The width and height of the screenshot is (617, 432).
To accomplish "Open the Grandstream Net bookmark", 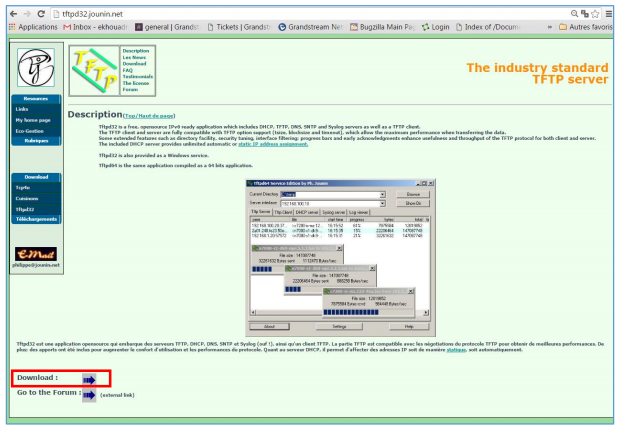I will [x=310, y=27].
